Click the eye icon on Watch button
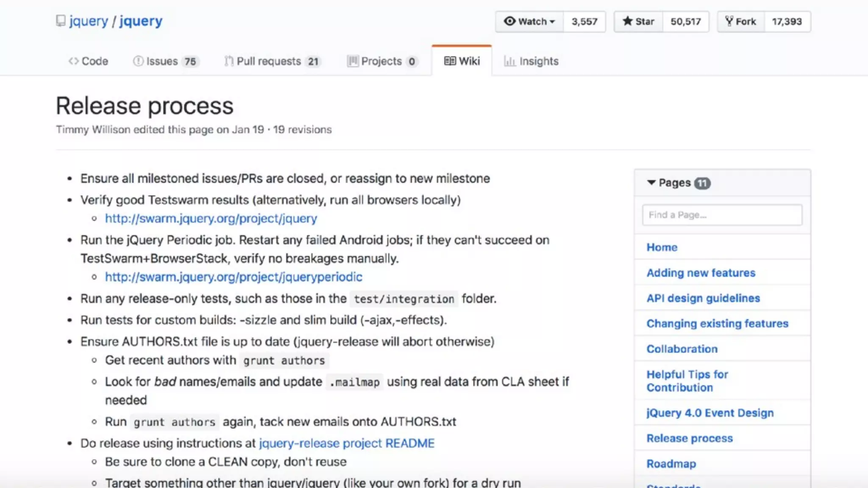This screenshot has height=488, width=868. pos(509,21)
